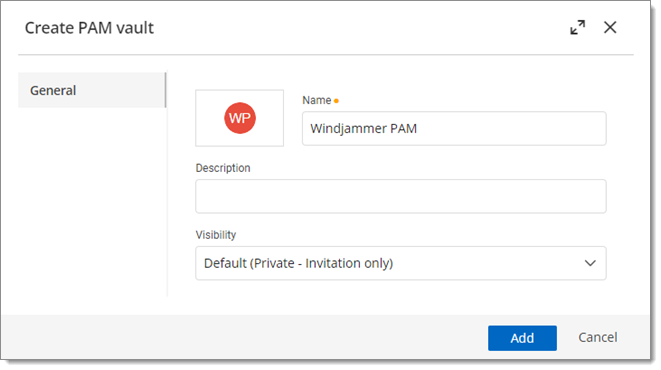
Task: Open the vault icon picker box
Action: click(239, 118)
